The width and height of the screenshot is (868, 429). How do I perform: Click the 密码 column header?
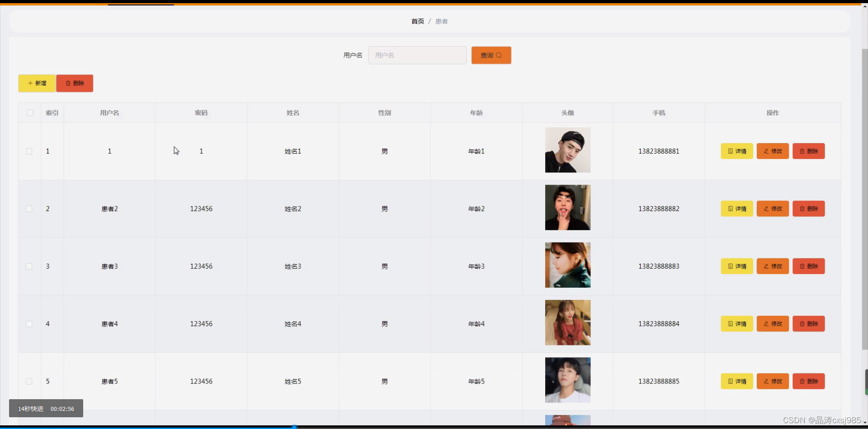coord(201,113)
